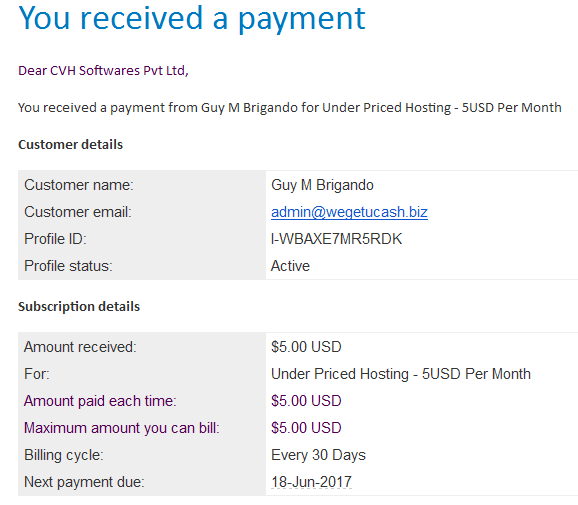Image resolution: width=578 pixels, height=505 pixels.
Task: Click the customer name Guy M Brigando
Action: coord(322,185)
